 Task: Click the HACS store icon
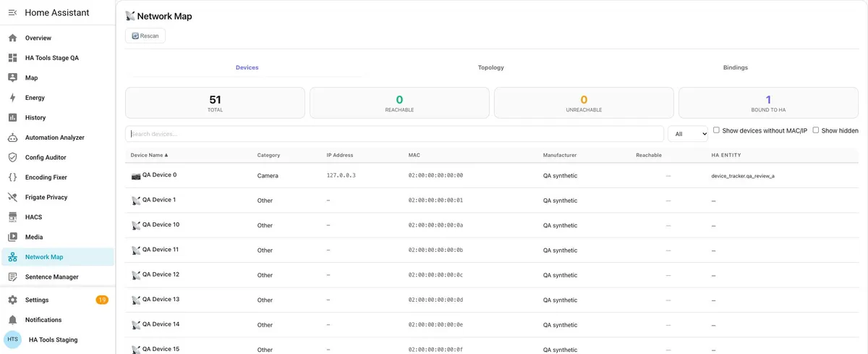12,217
